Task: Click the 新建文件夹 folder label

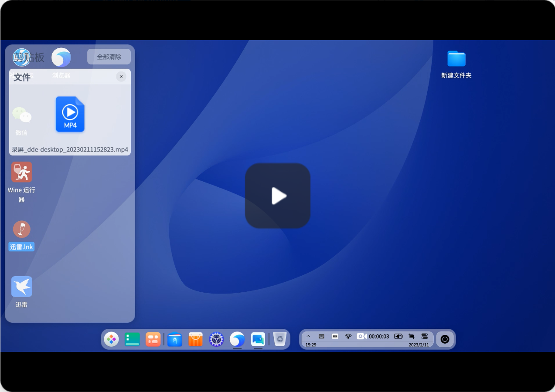Action: pos(456,75)
